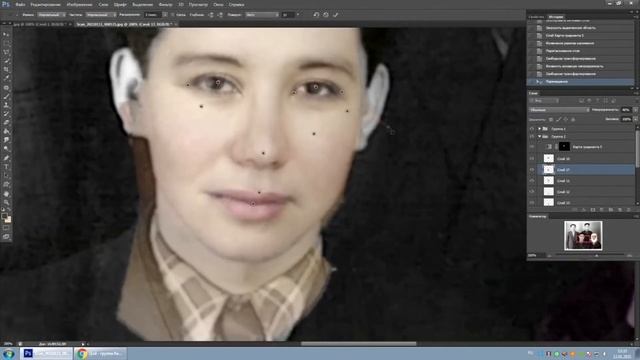Screen dimensions: 640x360
Task: Select the Lasso tool
Action: pos(6,52)
